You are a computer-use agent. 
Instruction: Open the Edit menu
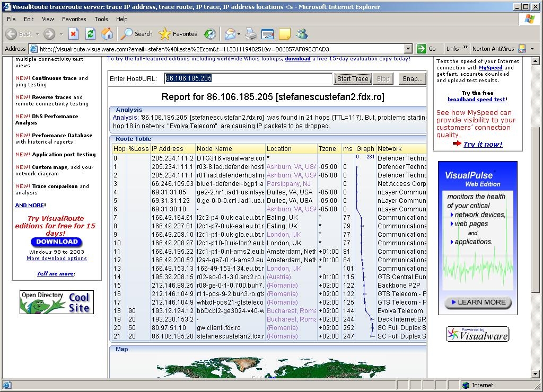click(29, 19)
